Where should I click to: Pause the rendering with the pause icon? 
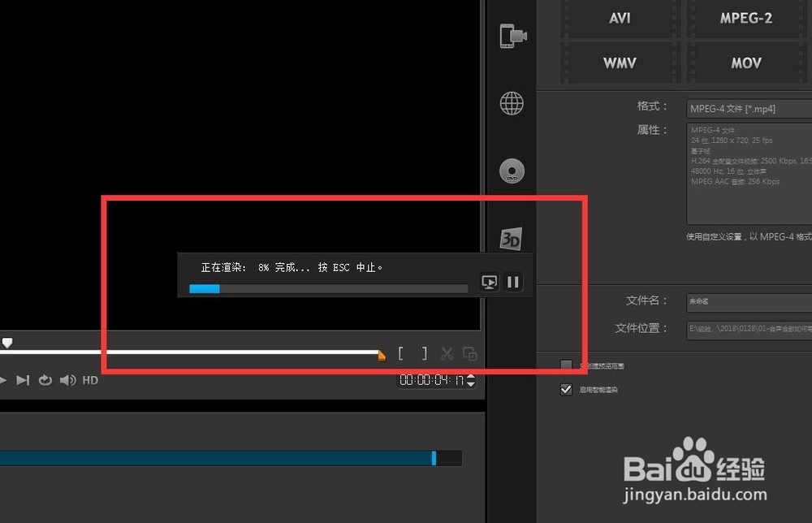coord(513,282)
